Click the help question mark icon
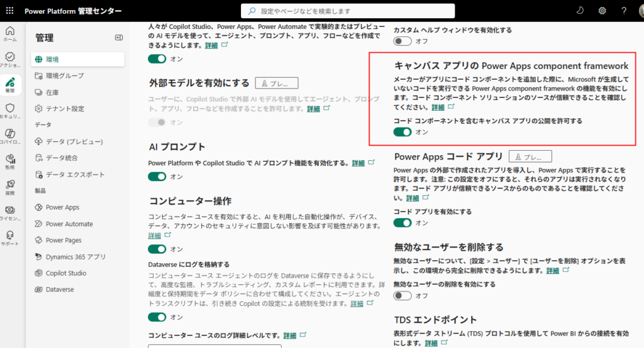644x348 pixels. (x=624, y=11)
